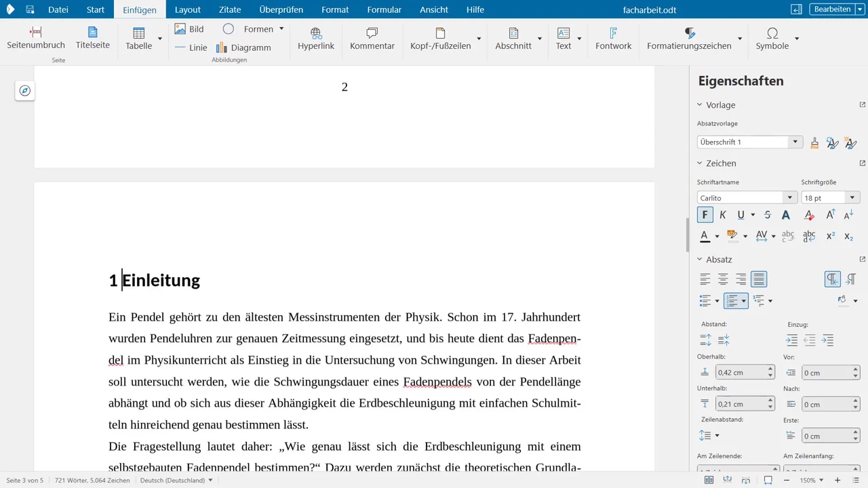868x488 pixels.
Task: Open the navigator compass icon
Action: coord(25,90)
